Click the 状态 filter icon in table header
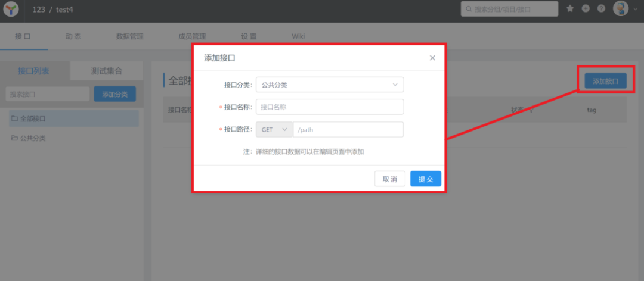The height and width of the screenshot is (281, 644). tap(531, 110)
